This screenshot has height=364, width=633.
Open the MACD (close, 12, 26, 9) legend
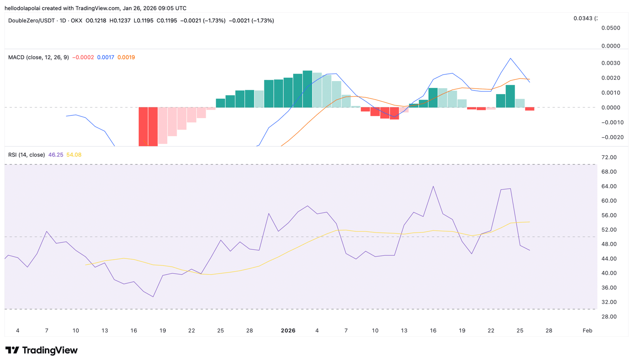[38, 57]
